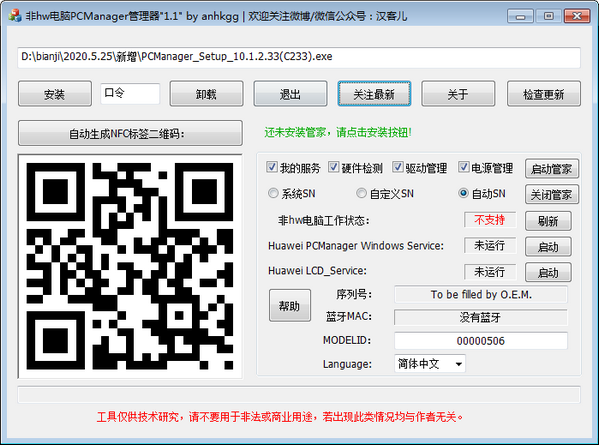The image size is (599, 445).
Task: Click 启动管家 button
Action: [552, 168]
